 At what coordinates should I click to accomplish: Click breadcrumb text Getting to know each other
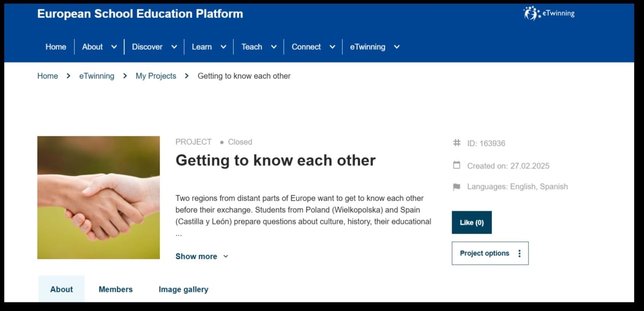point(244,76)
